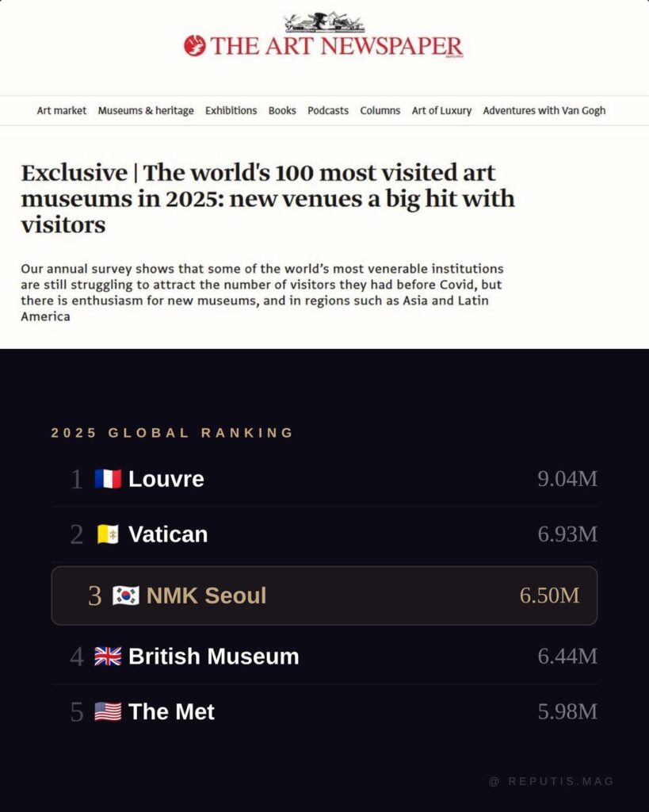649x812 pixels.
Task: Select the highlighted NMK Seoul ranking row
Action: (323, 596)
